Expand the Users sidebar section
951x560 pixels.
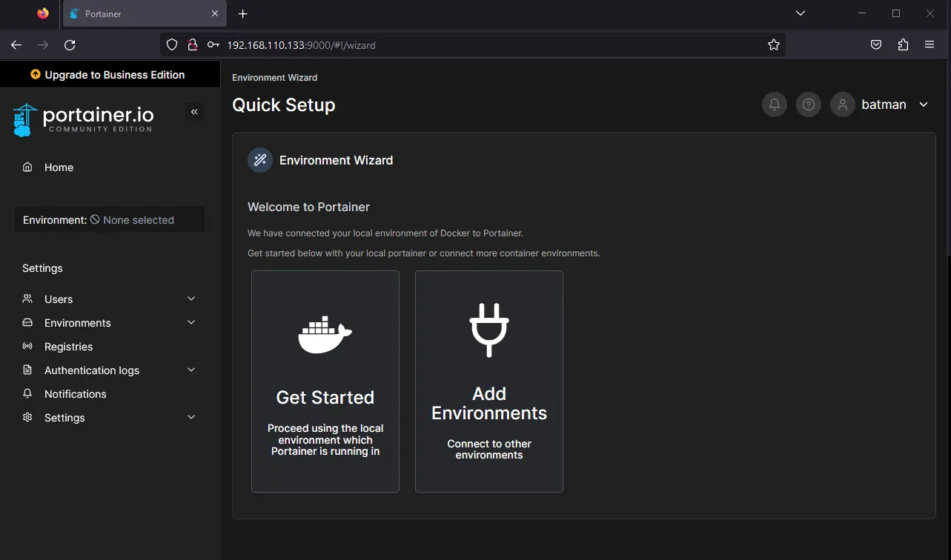191,299
